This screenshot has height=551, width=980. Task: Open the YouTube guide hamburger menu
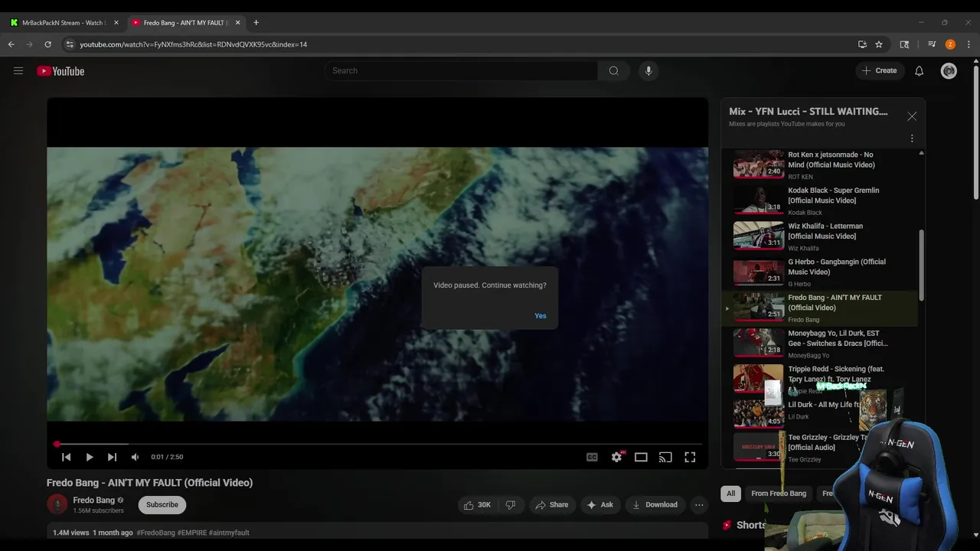coord(18,71)
